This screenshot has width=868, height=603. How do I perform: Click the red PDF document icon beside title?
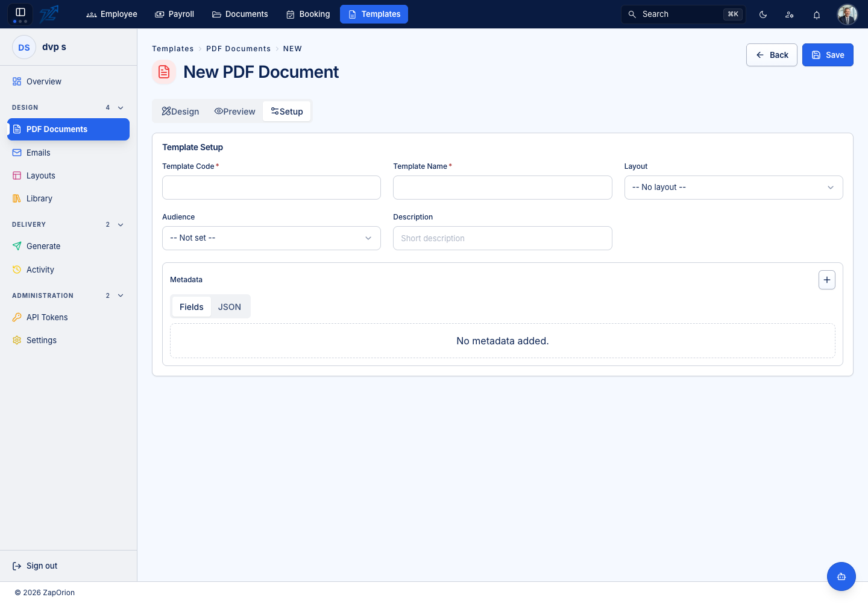[x=164, y=72]
